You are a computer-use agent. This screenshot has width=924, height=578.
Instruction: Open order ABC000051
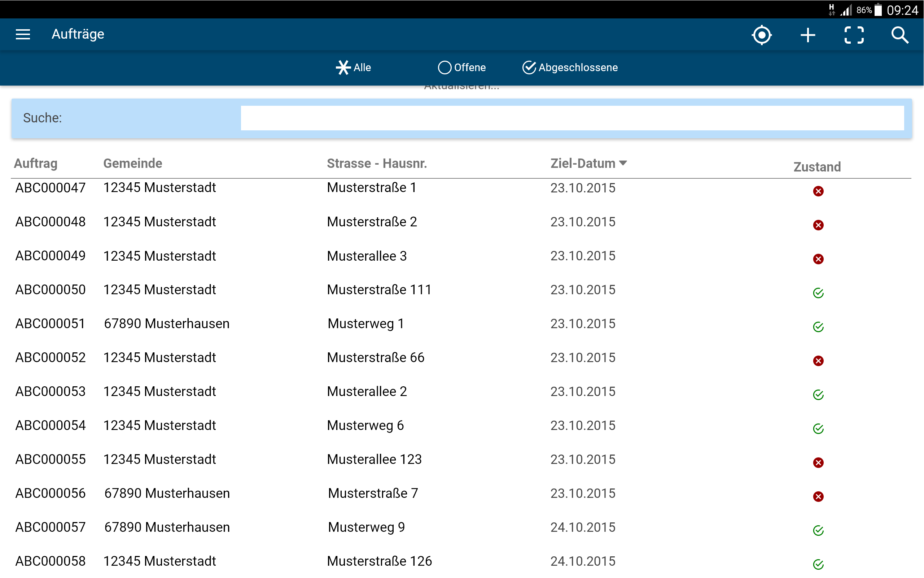pyautogui.click(x=50, y=324)
